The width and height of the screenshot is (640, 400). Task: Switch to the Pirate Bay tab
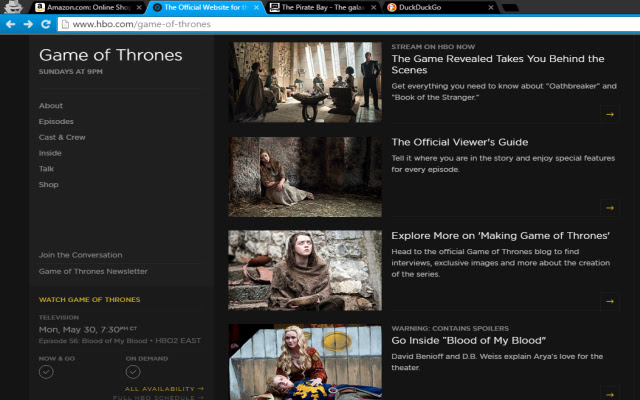pos(323,7)
